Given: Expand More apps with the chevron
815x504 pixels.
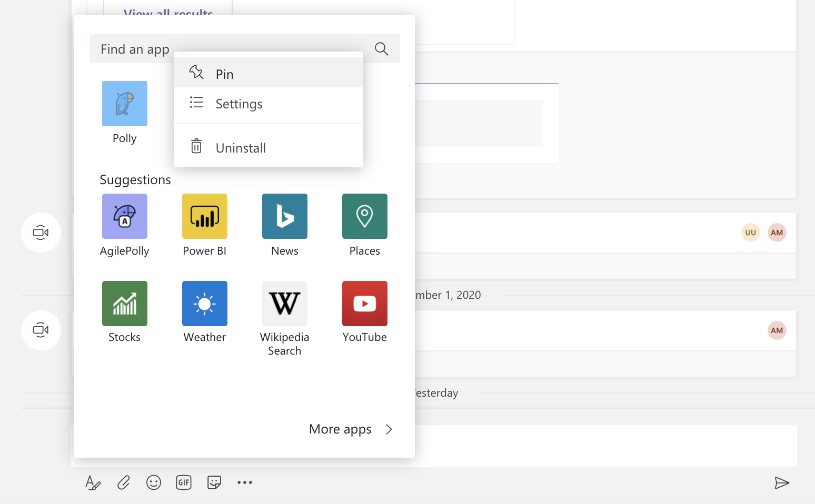Looking at the screenshot, I should [x=389, y=429].
